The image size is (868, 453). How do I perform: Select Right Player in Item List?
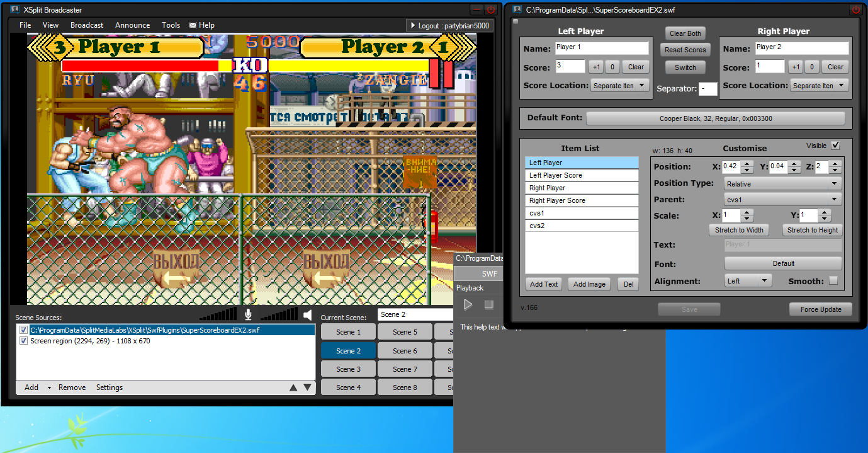click(582, 188)
